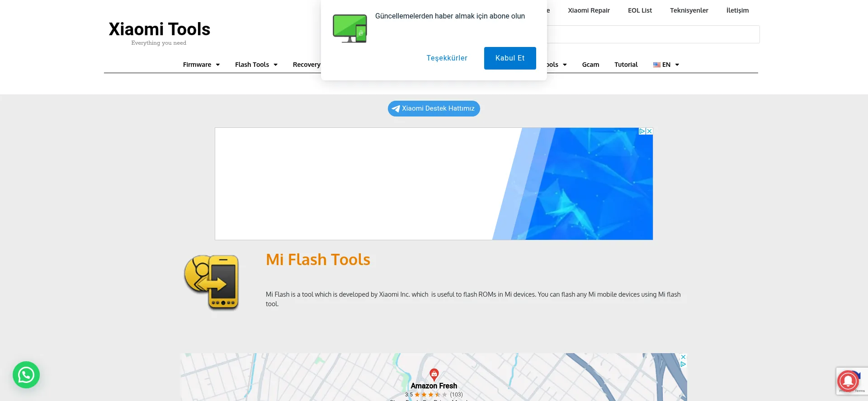
Task: Close the top banner ad
Action: (x=650, y=131)
